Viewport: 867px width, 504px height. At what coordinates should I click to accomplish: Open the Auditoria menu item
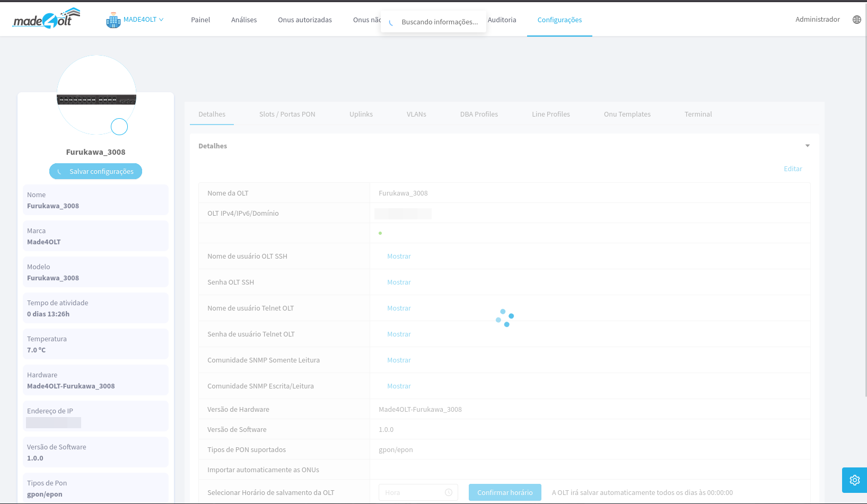tap(502, 20)
